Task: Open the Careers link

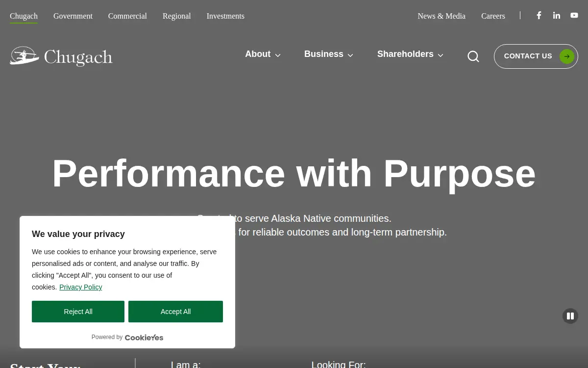Action: (493, 16)
